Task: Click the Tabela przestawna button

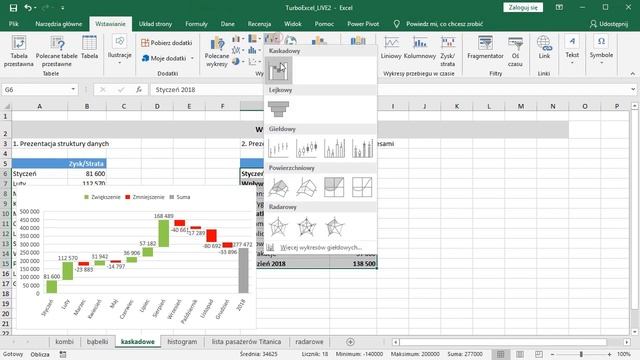Action: tap(19, 51)
